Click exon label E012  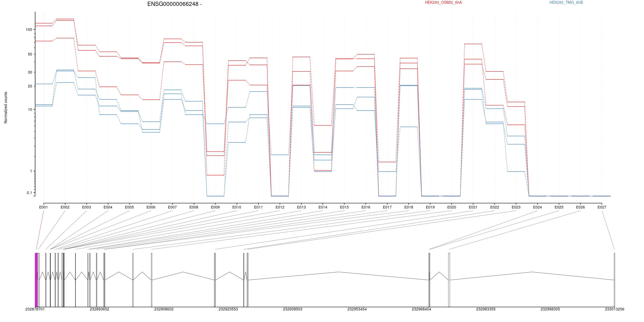280,207
